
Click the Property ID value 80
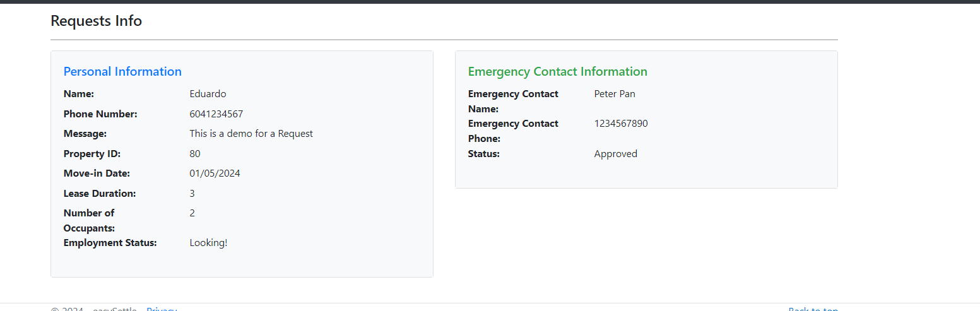195,154
